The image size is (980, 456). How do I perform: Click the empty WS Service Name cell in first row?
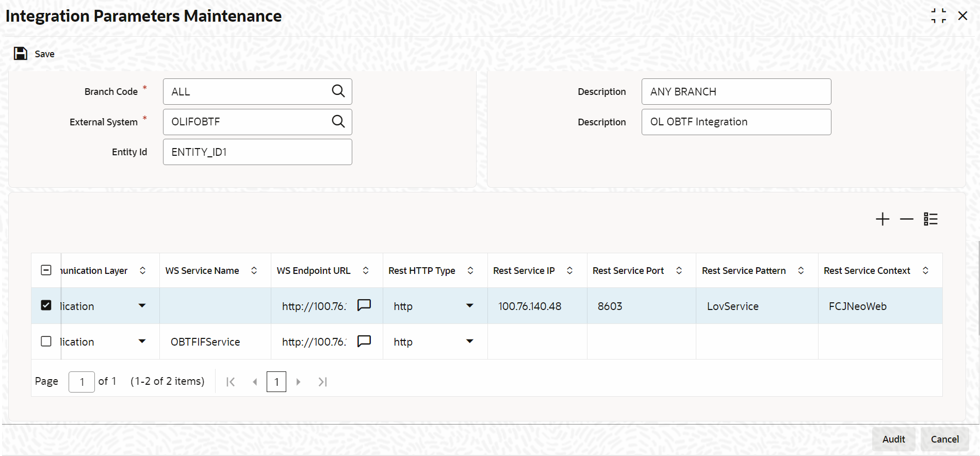tap(215, 306)
